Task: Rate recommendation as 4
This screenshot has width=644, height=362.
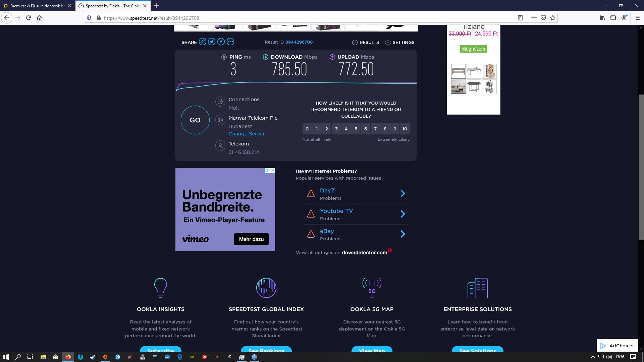Action: (x=346, y=129)
